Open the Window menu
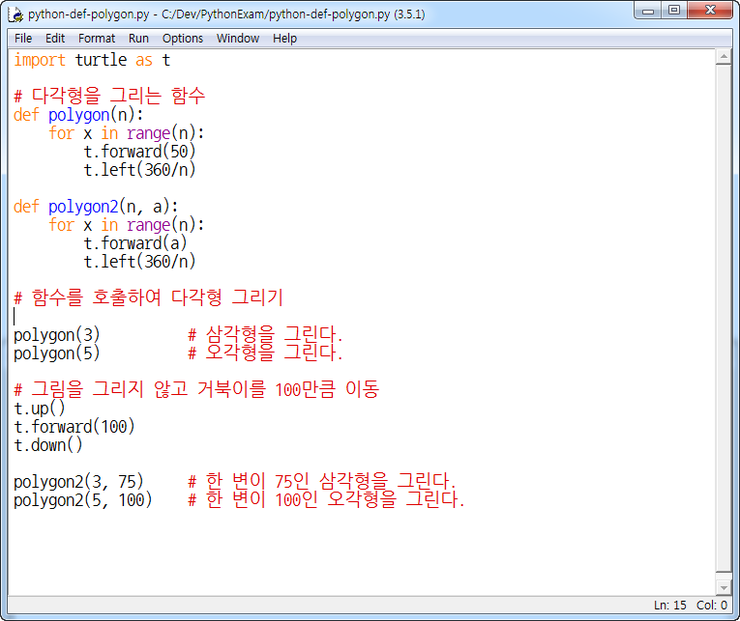Screen dimensions: 740x621 pos(238,38)
